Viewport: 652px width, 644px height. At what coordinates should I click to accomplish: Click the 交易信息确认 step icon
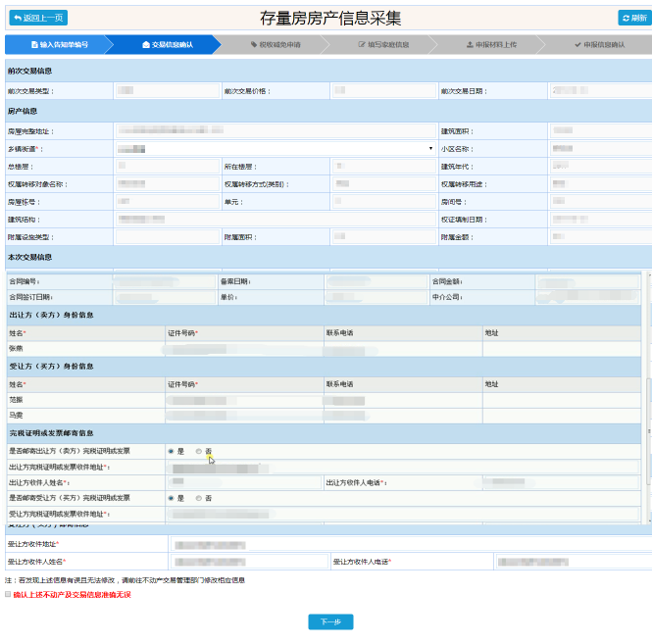pos(146,45)
